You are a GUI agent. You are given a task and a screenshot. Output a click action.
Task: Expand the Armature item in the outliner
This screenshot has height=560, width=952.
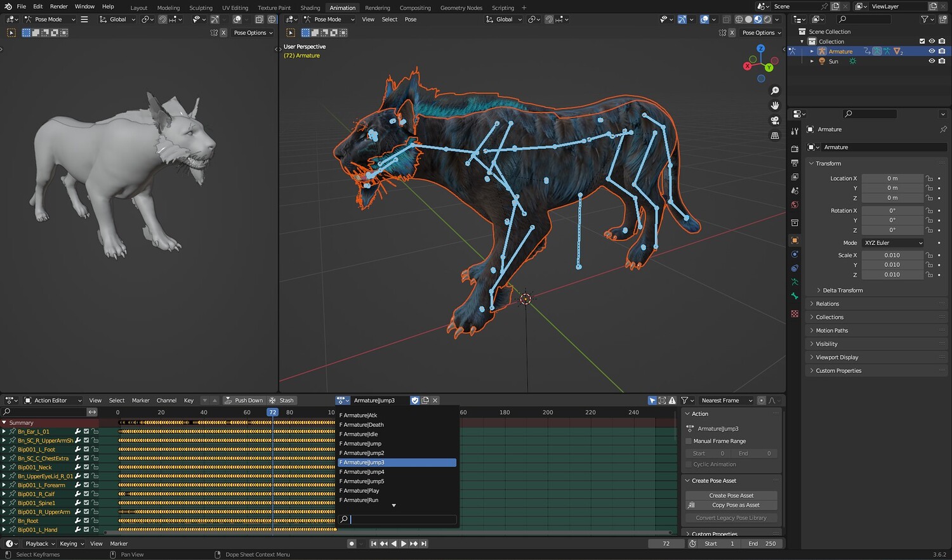click(812, 51)
